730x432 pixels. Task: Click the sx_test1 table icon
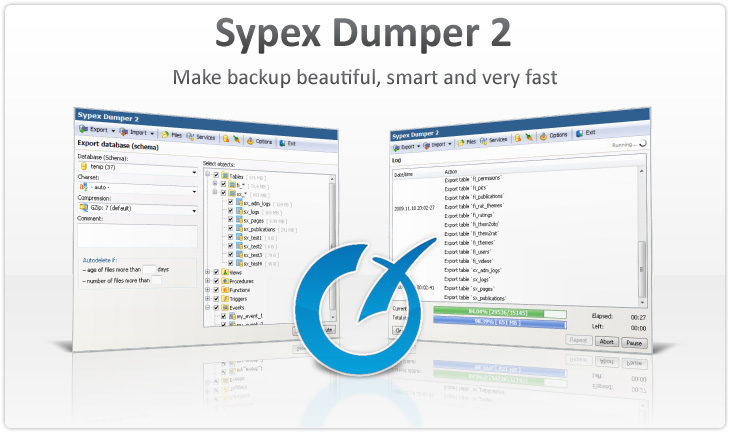(239, 237)
